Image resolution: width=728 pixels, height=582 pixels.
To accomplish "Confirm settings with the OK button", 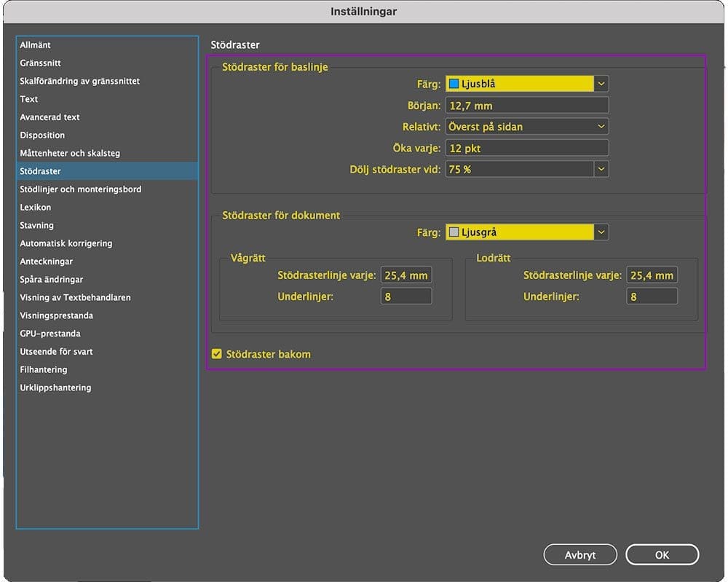I will 662,554.
